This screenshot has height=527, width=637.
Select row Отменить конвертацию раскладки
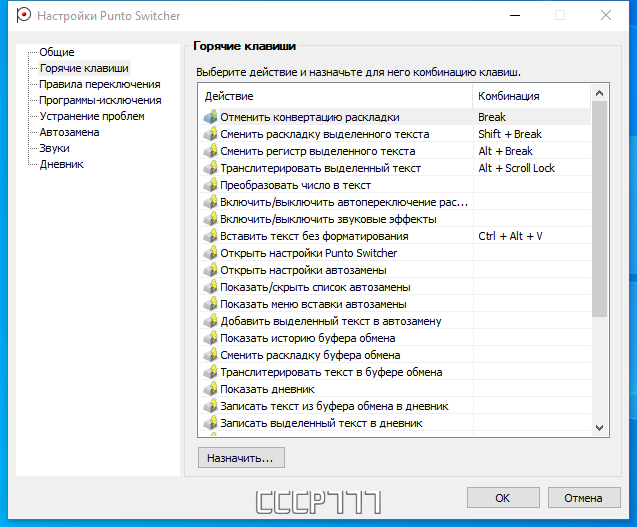click(395, 117)
